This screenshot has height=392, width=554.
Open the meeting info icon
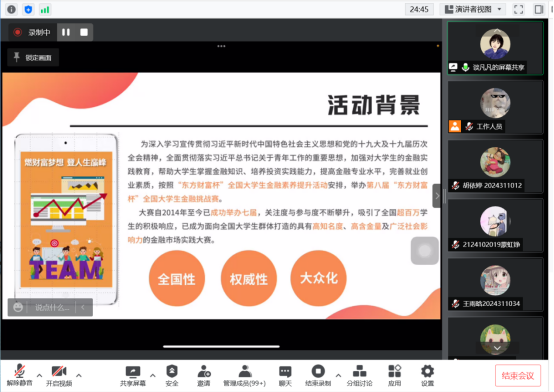pyautogui.click(x=11, y=9)
